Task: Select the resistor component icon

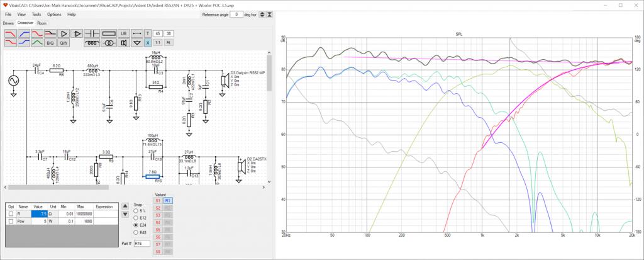Action: (x=109, y=33)
